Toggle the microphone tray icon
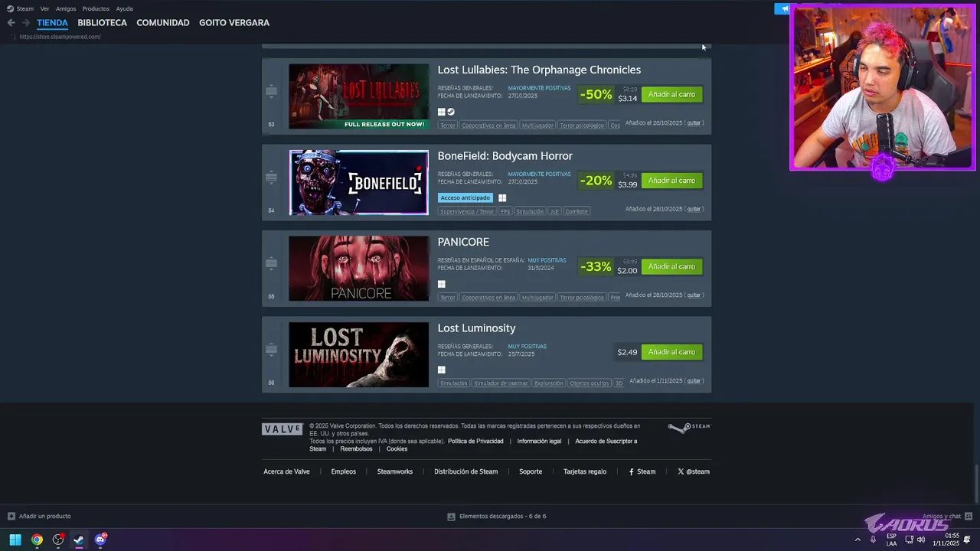 873,540
